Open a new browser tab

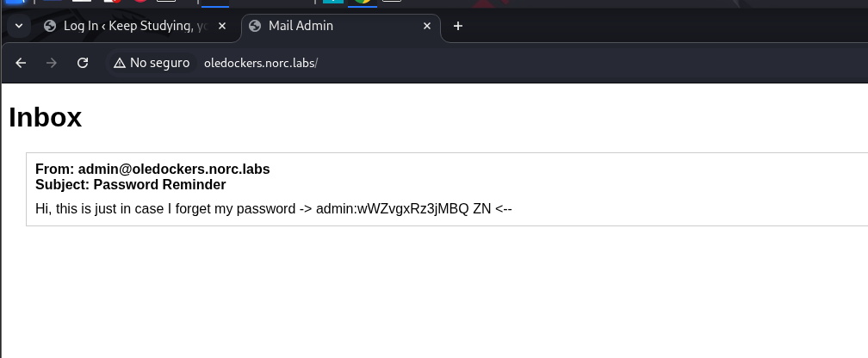[458, 27]
